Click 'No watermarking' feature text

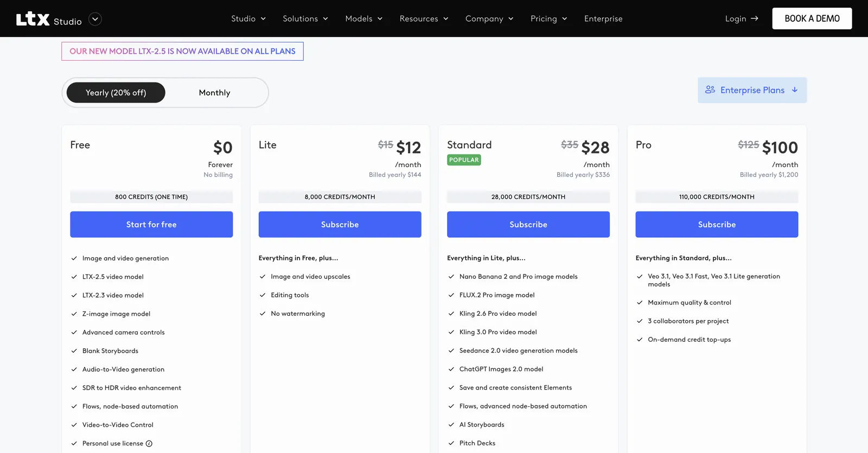pos(298,314)
